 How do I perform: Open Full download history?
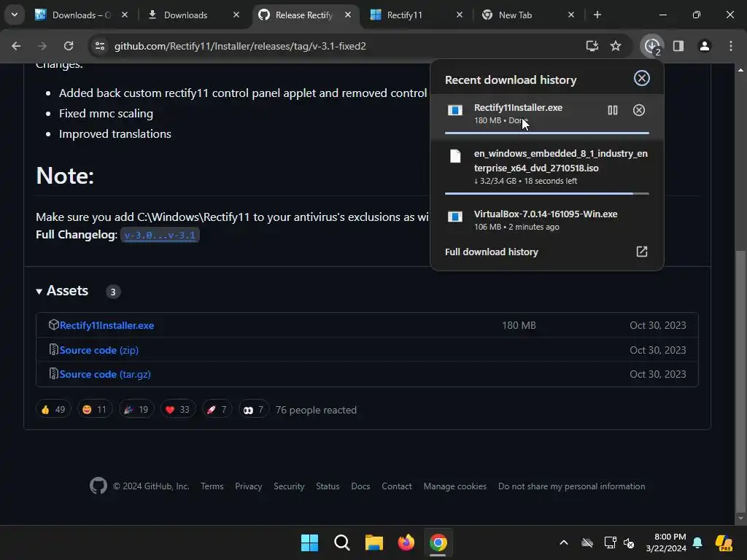tap(491, 252)
